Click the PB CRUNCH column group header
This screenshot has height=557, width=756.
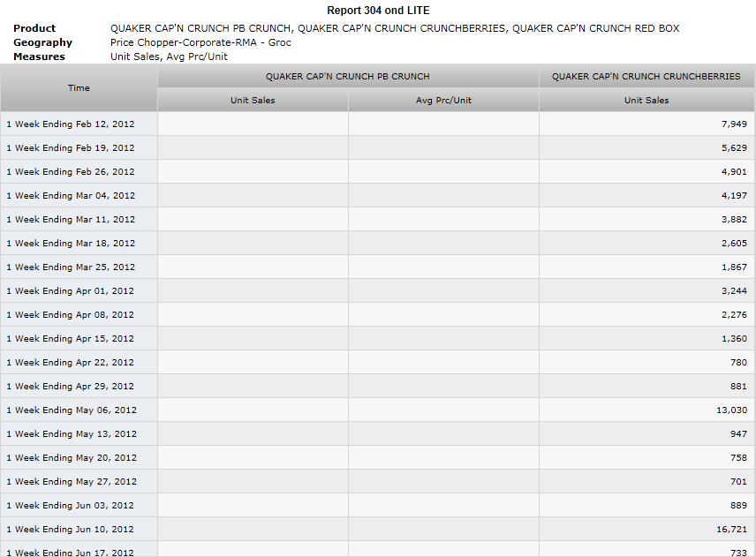point(348,76)
